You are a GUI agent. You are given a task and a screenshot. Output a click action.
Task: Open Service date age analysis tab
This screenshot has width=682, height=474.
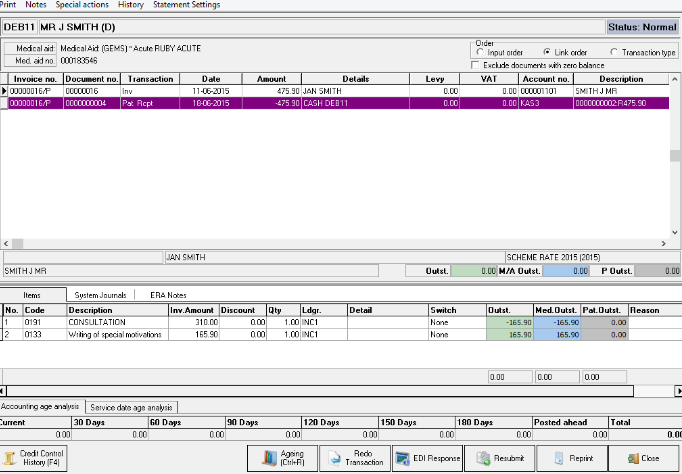tap(131, 407)
